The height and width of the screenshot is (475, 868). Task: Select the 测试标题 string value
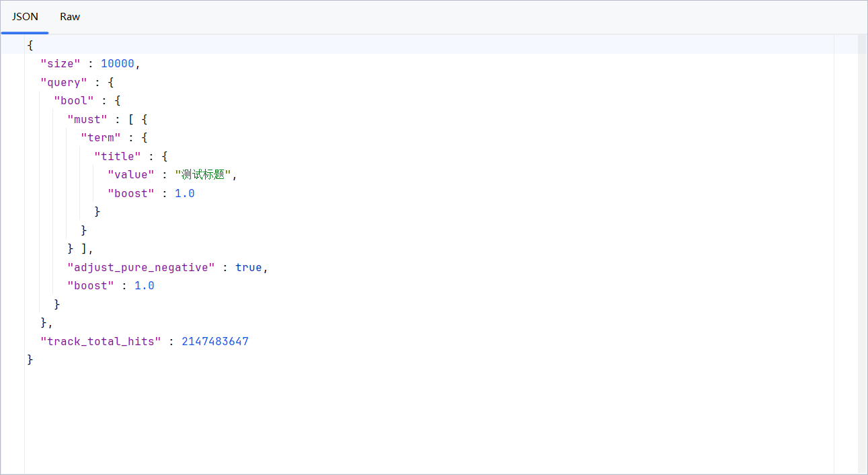click(x=203, y=175)
